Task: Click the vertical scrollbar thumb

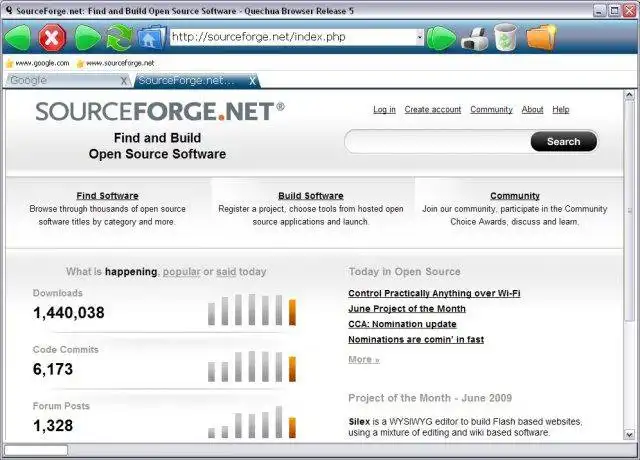Action: (629, 211)
